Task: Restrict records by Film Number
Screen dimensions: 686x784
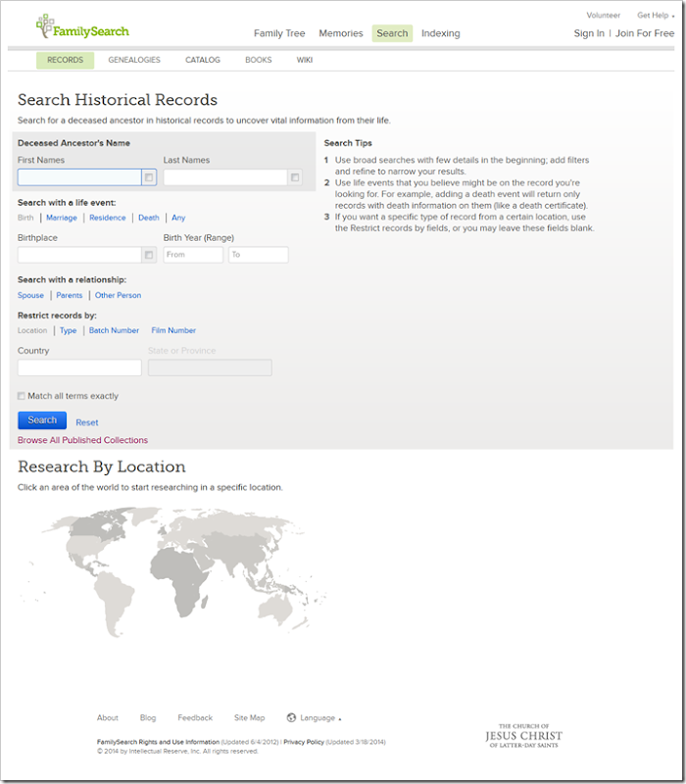Action: coord(173,330)
